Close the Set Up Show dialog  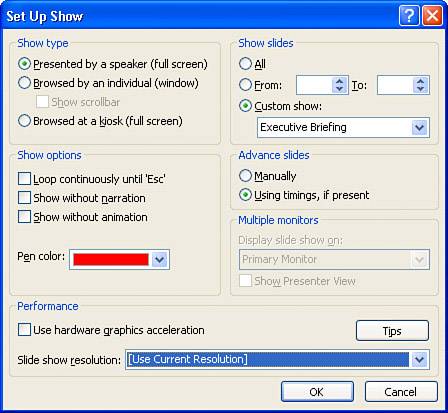432,16
